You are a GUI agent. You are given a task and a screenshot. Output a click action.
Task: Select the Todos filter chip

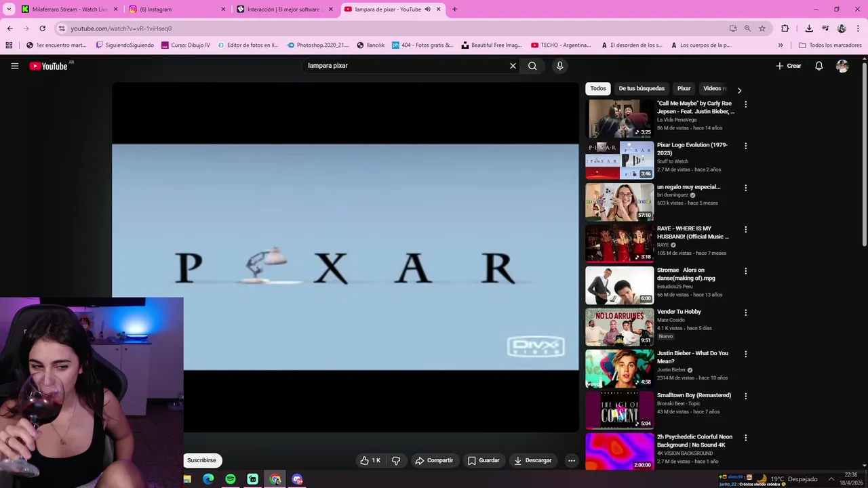click(598, 88)
